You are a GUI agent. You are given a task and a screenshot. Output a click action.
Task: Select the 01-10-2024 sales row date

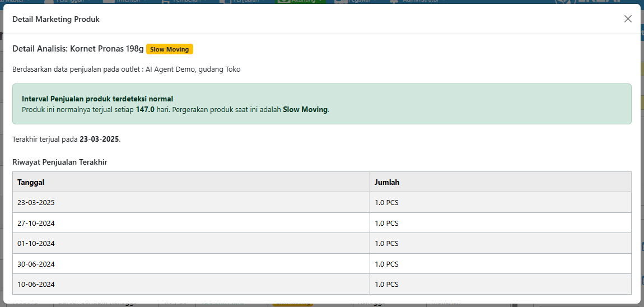36,244
